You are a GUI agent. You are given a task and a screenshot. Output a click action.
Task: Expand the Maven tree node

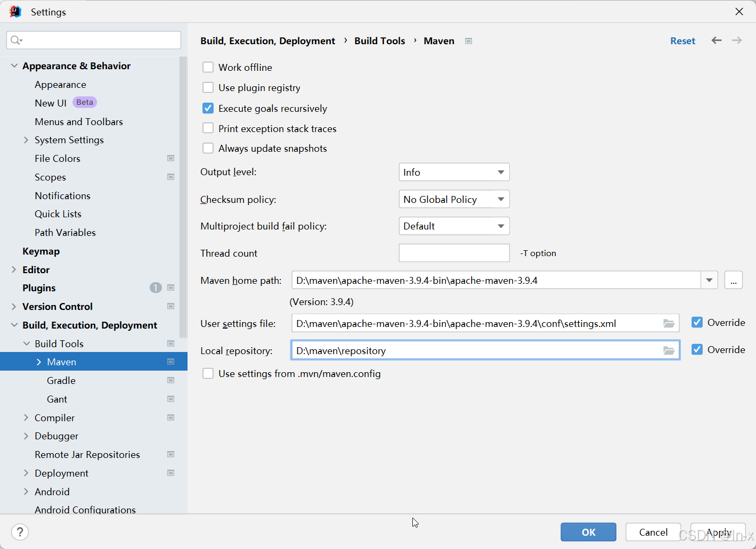(x=38, y=362)
